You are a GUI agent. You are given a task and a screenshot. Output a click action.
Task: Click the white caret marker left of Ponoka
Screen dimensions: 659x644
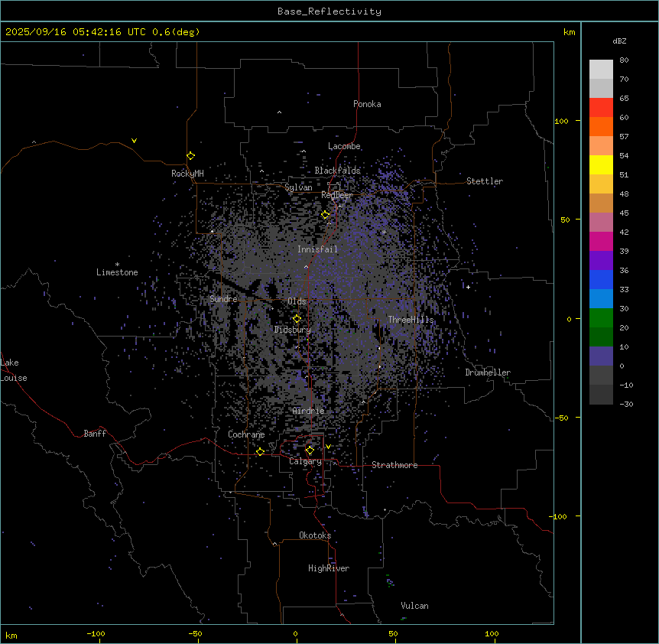pos(280,112)
